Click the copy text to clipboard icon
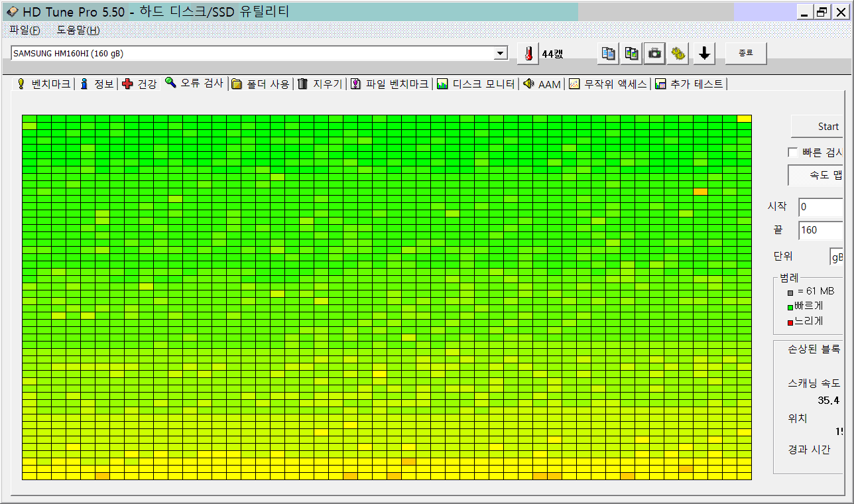Screen dimensions: 854x504 click(x=608, y=54)
